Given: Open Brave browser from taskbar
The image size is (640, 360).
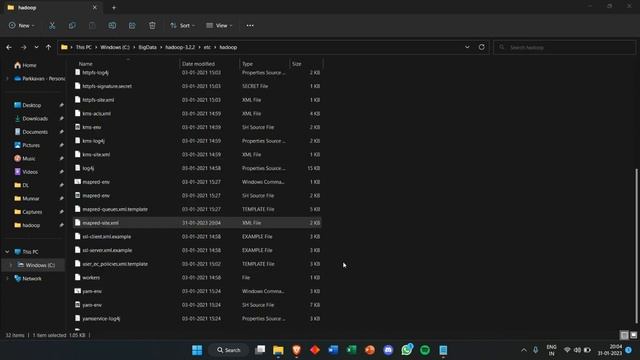Looking at the screenshot, I should [x=297, y=350].
